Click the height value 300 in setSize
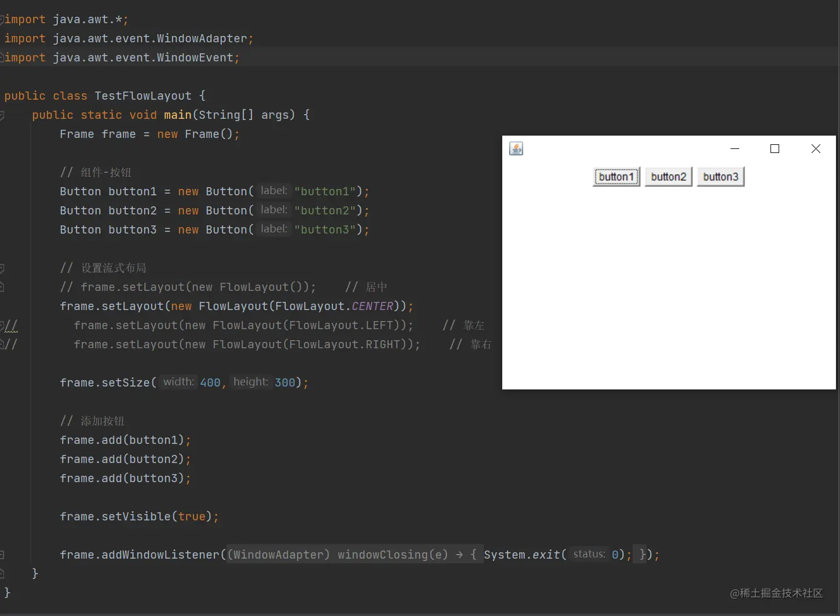 point(285,382)
